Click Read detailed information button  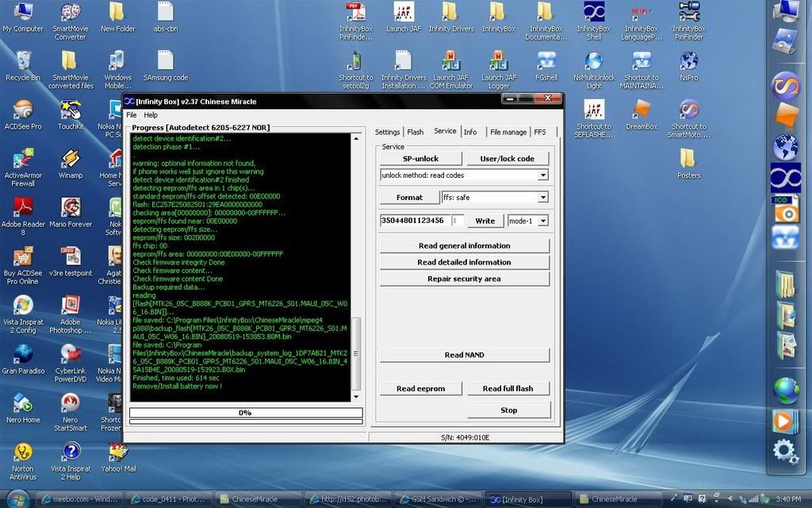coord(465,262)
